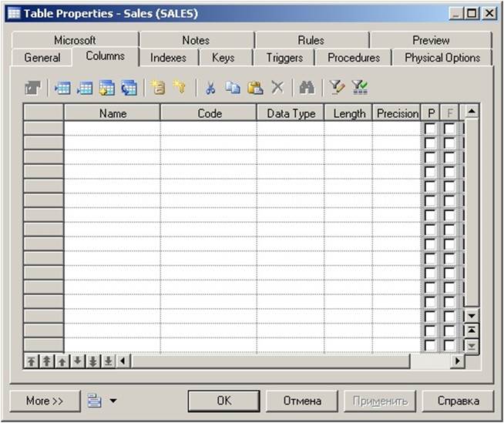The height and width of the screenshot is (423, 504).
Task: Click the page-down double arrow below grid
Action: [93, 361]
